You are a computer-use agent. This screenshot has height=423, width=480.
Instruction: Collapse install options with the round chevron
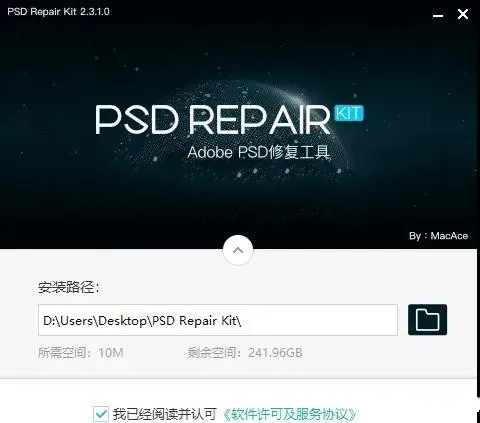(238, 250)
